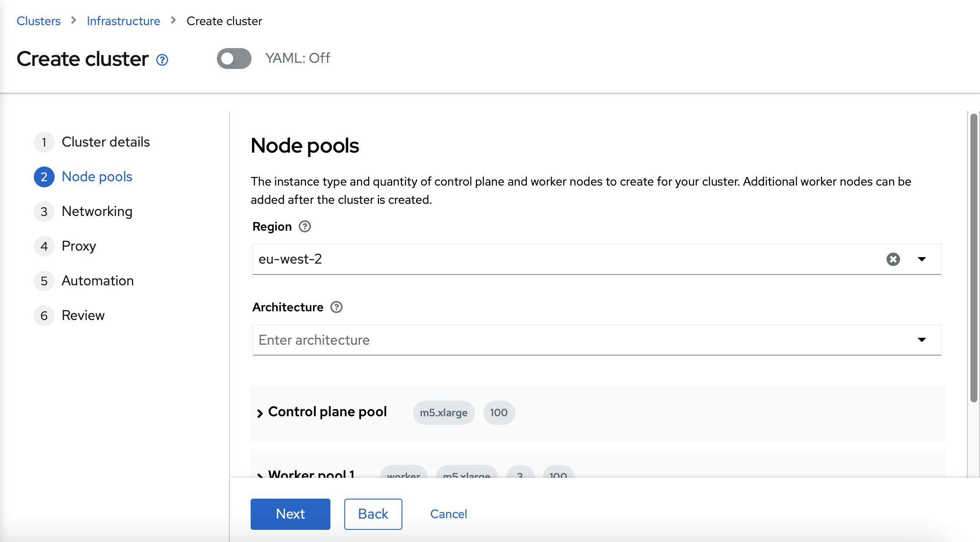Click the Architecture field label
Screen dimensions: 980x542
click(288, 307)
